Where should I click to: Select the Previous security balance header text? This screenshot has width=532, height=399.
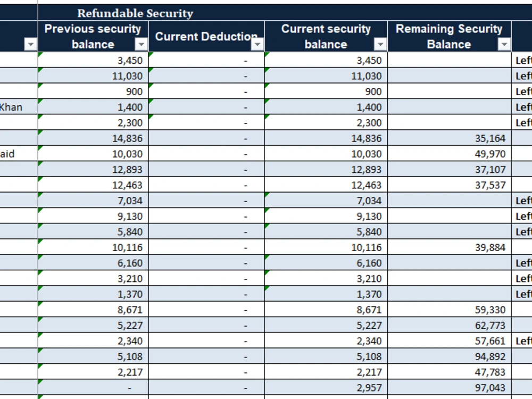pos(93,36)
